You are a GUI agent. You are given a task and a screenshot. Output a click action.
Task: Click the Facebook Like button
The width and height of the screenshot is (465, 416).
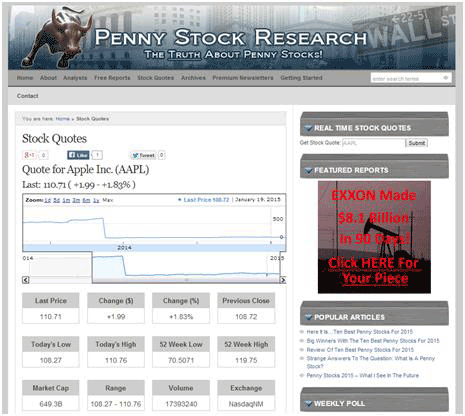[x=78, y=155]
